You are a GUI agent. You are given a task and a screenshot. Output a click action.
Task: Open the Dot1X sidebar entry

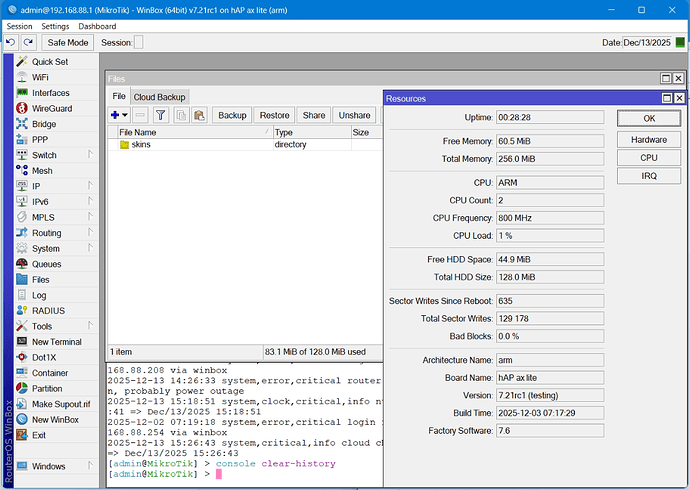tap(56, 357)
